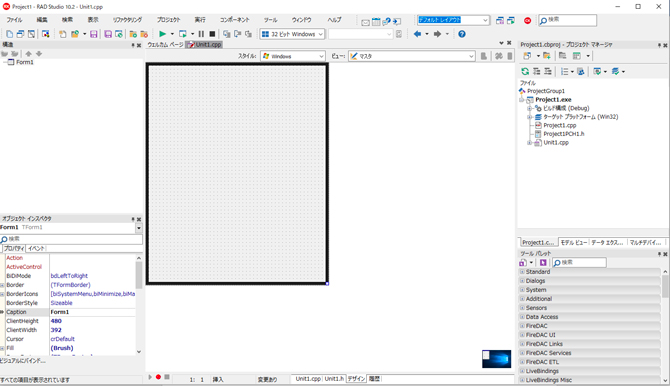Click the Open file folder icon in toolbar
This screenshot has height=386, width=670.
click(x=75, y=34)
